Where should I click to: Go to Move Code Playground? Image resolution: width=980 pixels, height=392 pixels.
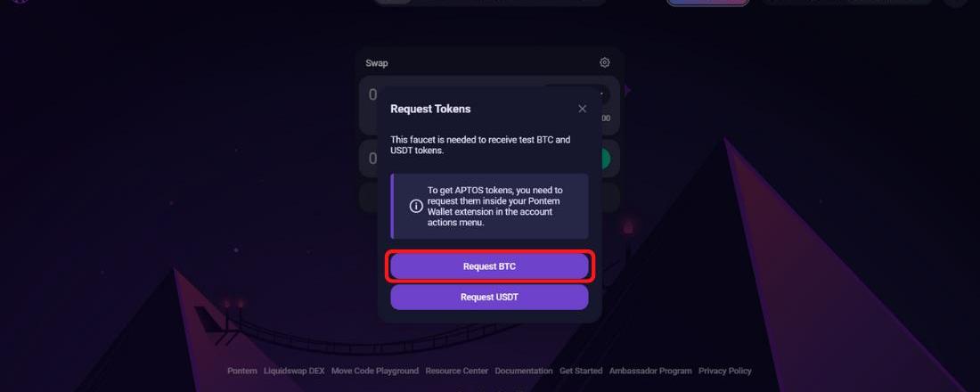click(x=374, y=371)
